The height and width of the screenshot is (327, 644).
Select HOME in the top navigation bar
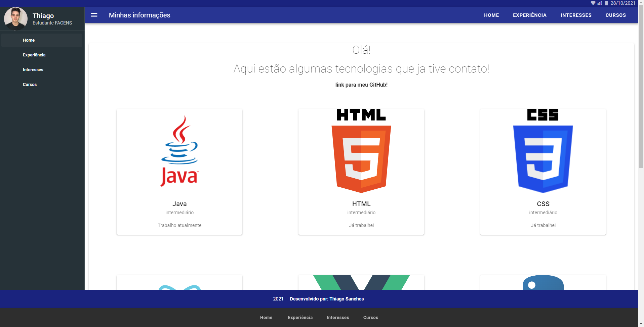(491, 15)
